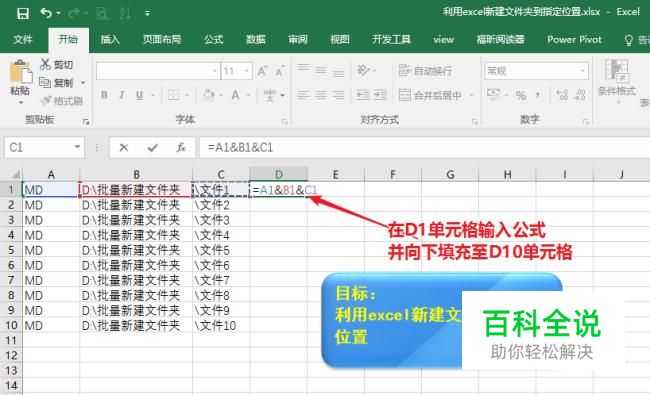
Task: Open the Undo history dropdown arrow
Action: click(58, 14)
